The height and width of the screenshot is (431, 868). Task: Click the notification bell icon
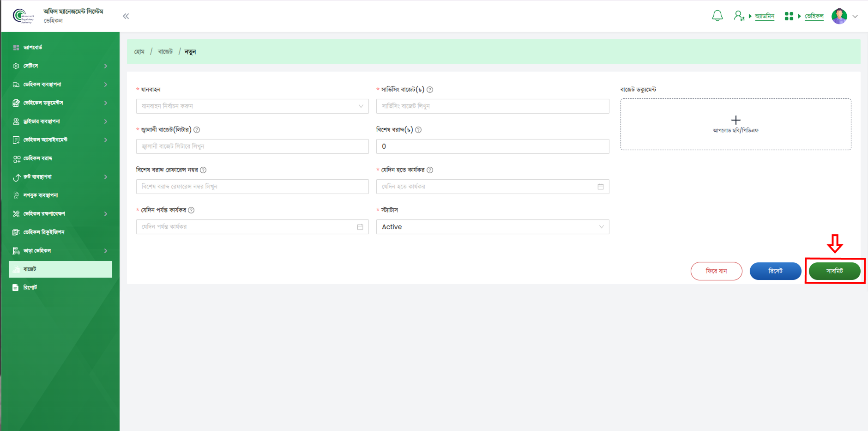[717, 16]
